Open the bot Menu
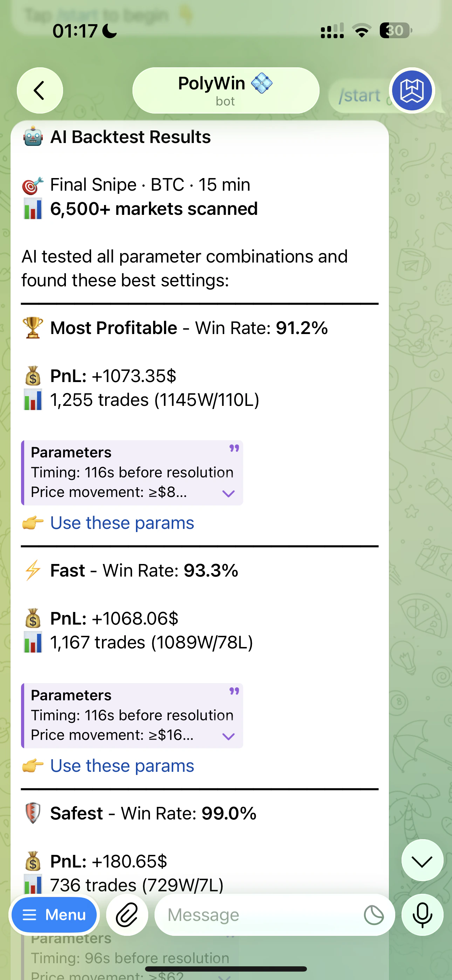This screenshot has width=452, height=980. pos(54,914)
